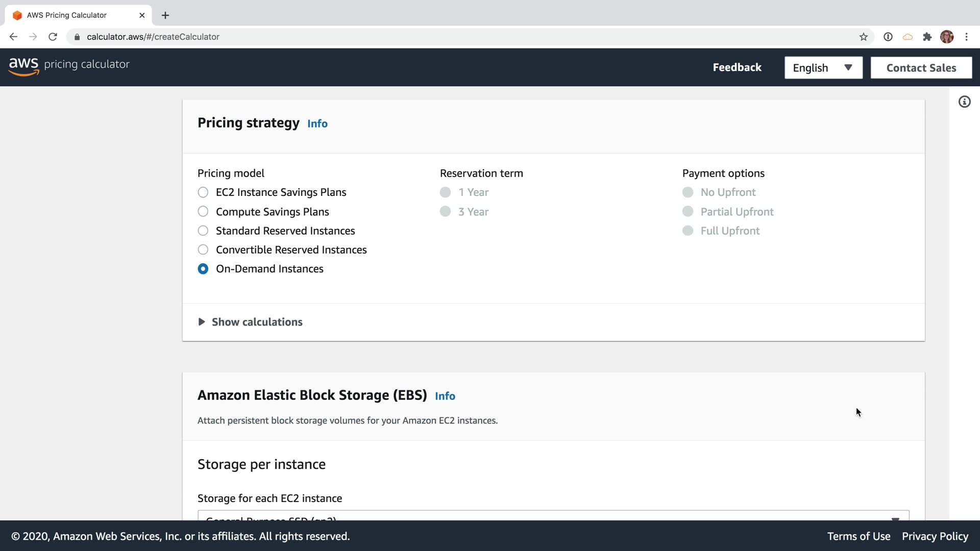Viewport: 980px width, 551px height.
Task: Reload the page
Action: [53, 37]
